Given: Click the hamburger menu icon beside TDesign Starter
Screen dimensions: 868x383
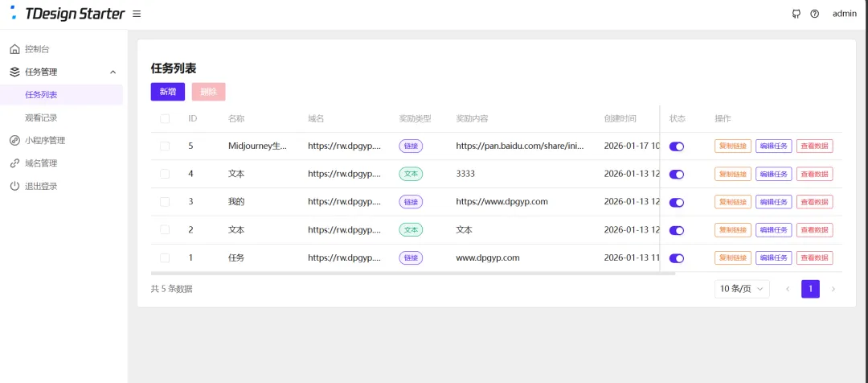Looking at the screenshot, I should (x=137, y=14).
